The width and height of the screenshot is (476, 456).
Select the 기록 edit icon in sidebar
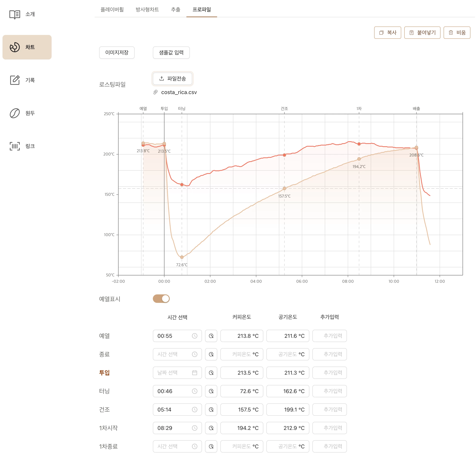[x=15, y=80]
